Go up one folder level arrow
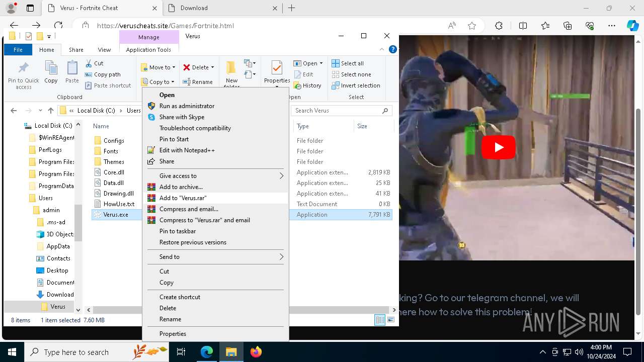This screenshot has width=644, height=362. click(x=50, y=111)
